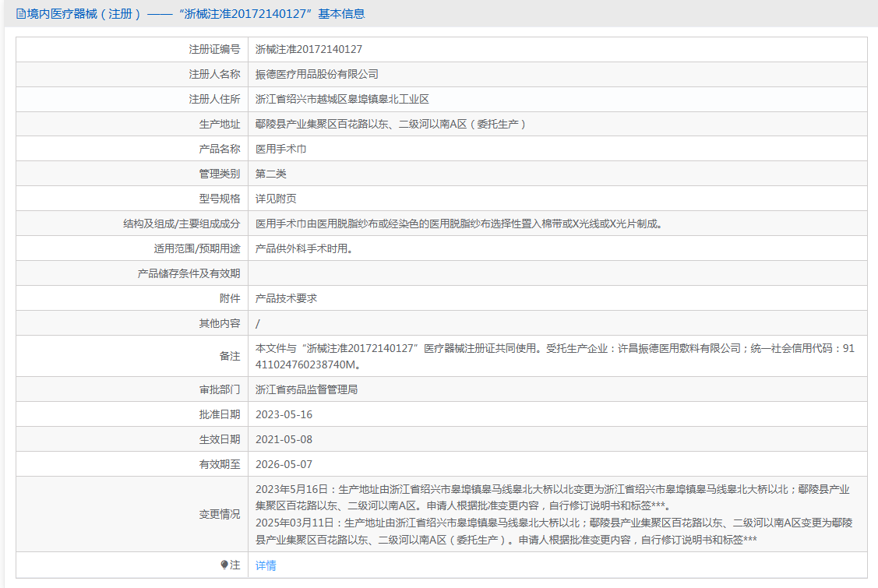Click production address 鄢陵县产业集聚区百花路以东
Image resolution: width=878 pixels, height=588 pixels.
[390, 125]
